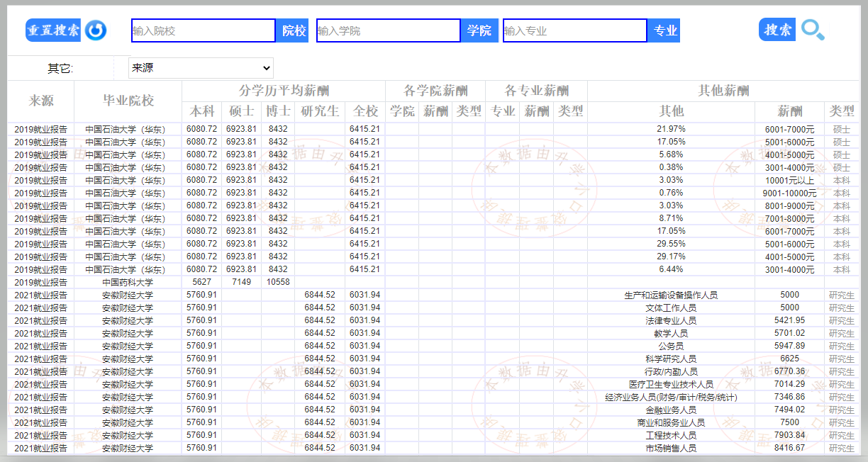Viewport: 868px width, 462px height.
Task: Click the magnifying glass search icon
Action: 813,30
